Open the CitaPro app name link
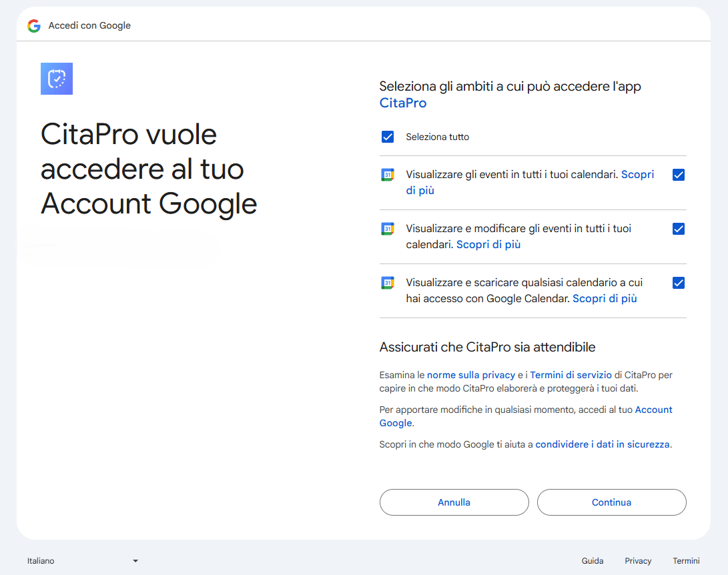Screen dimensions: 728x575 403,103
